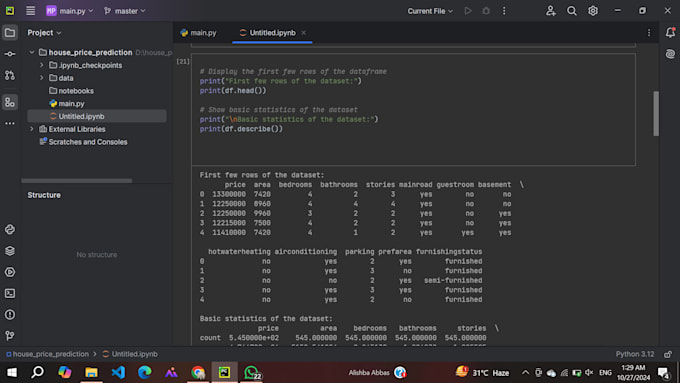The width and height of the screenshot is (680, 383).
Task: Click the print(df.describe()) code line
Action: pyautogui.click(x=241, y=129)
